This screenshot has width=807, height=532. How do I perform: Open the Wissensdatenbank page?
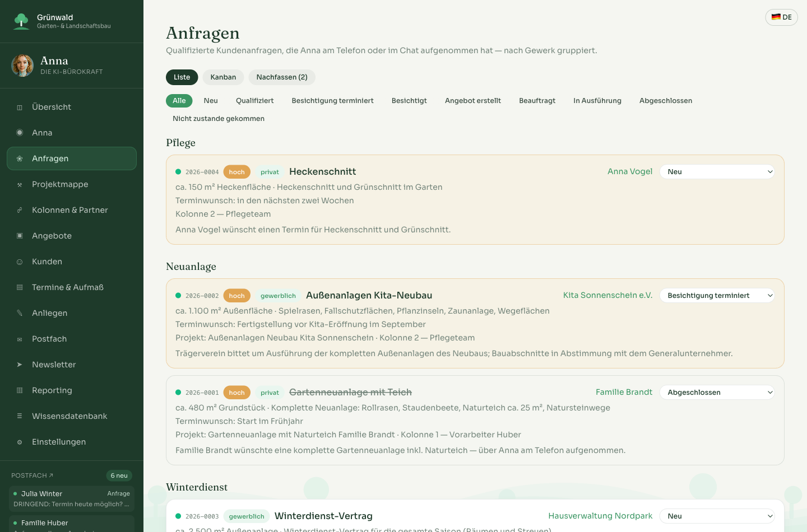pos(72,416)
